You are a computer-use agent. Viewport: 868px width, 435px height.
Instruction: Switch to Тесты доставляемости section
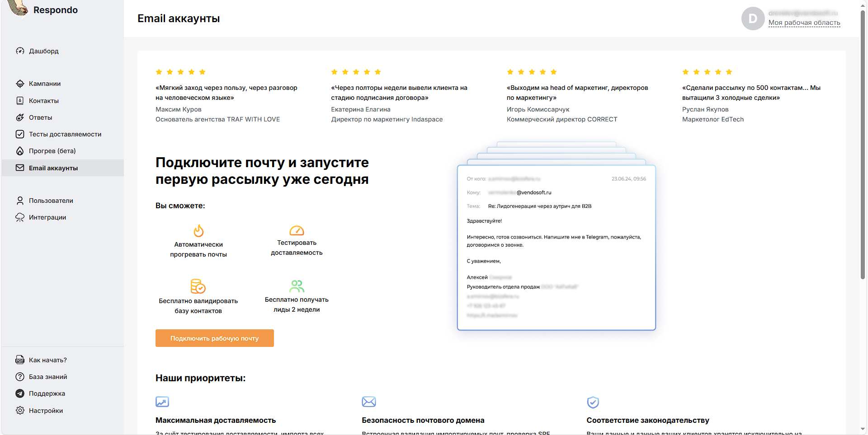tap(65, 134)
